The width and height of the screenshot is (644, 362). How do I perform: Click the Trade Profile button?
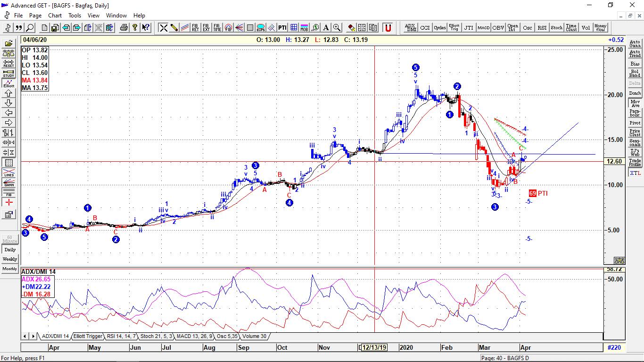[635, 163]
